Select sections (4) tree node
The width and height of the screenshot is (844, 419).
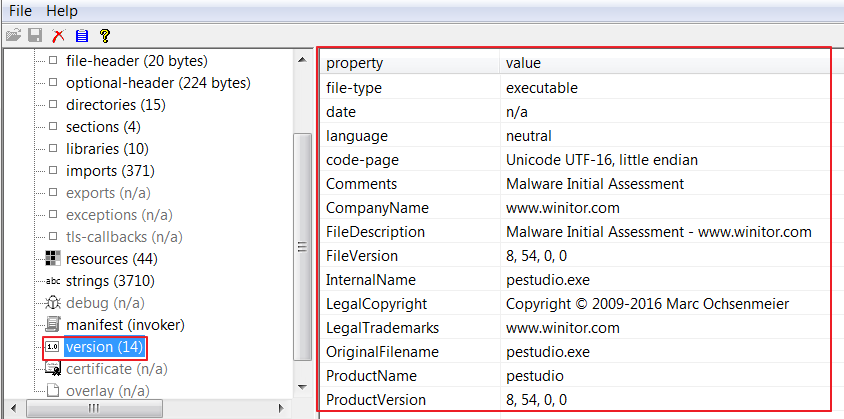[103, 127]
